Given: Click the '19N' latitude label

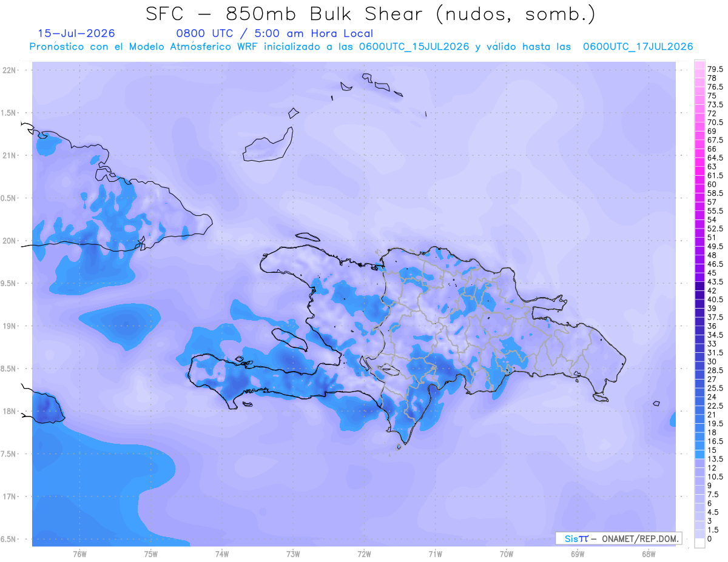Looking at the screenshot, I should pyautogui.click(x=10, y=326).
